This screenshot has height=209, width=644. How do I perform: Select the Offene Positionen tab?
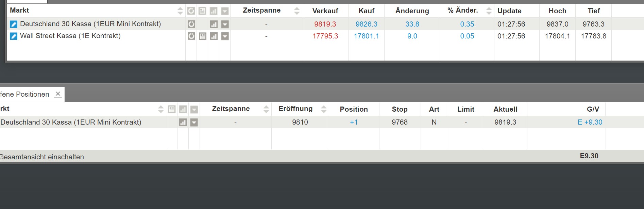coord(25,94)
